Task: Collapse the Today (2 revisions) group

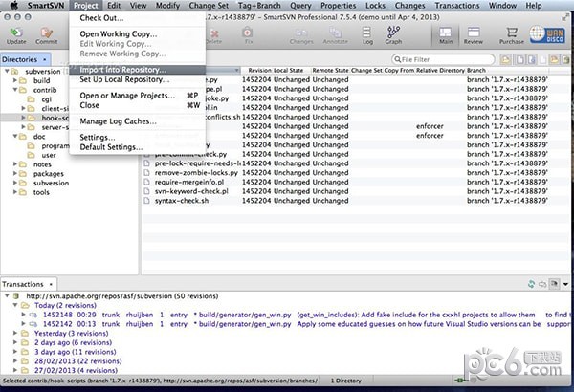Action: [15, 305]
